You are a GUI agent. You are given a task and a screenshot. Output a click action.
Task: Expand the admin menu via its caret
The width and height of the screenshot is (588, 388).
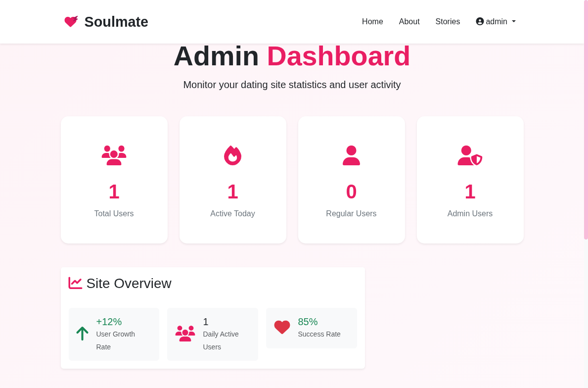coord(513,22)
